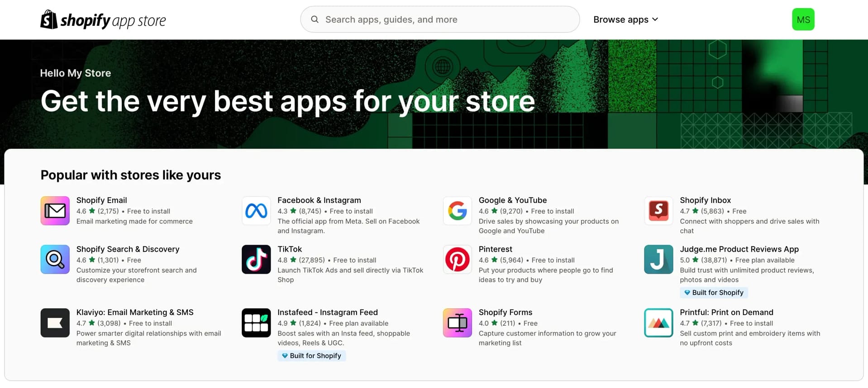Click 'Launch TikTok Ads and sell directly' description
Image resolution: width=868 pixels, height=388 pixels.
tap(350, 275)
